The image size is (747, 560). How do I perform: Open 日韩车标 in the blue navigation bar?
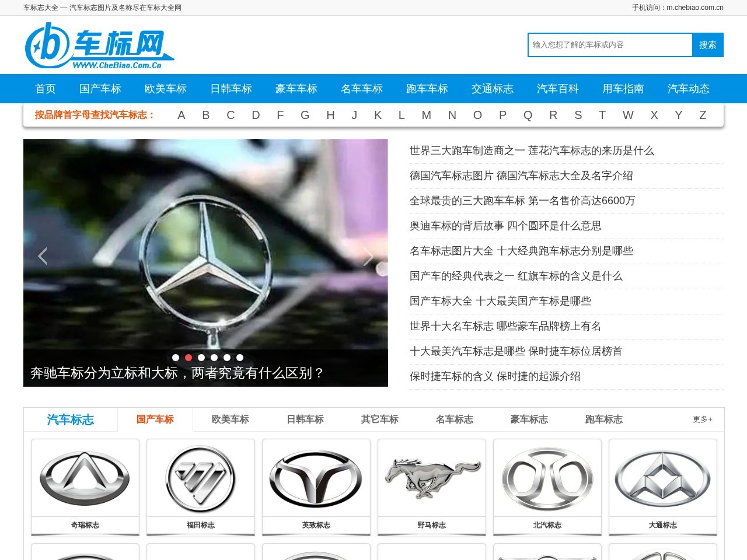tap(231, 89)
